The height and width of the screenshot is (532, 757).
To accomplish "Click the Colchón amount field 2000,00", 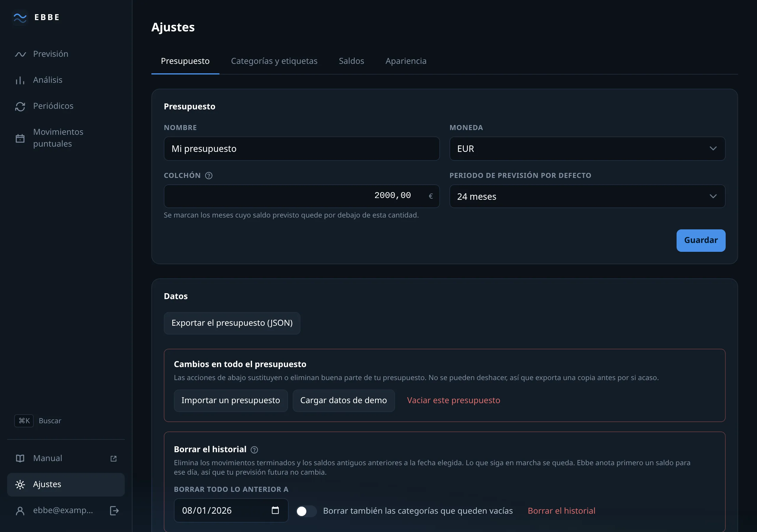I will coord(302,197).
